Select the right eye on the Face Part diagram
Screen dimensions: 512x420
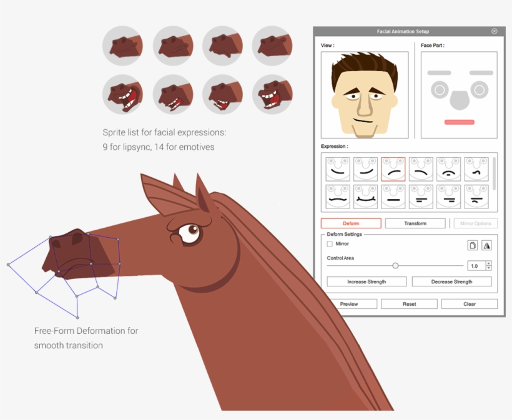(480, 89)
